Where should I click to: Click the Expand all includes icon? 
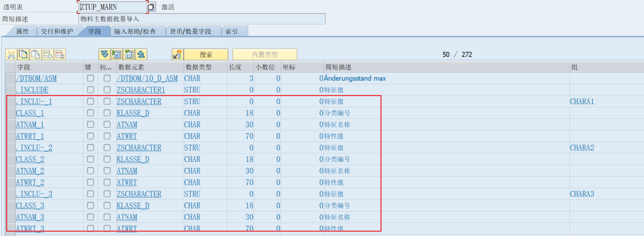(104, 54)
